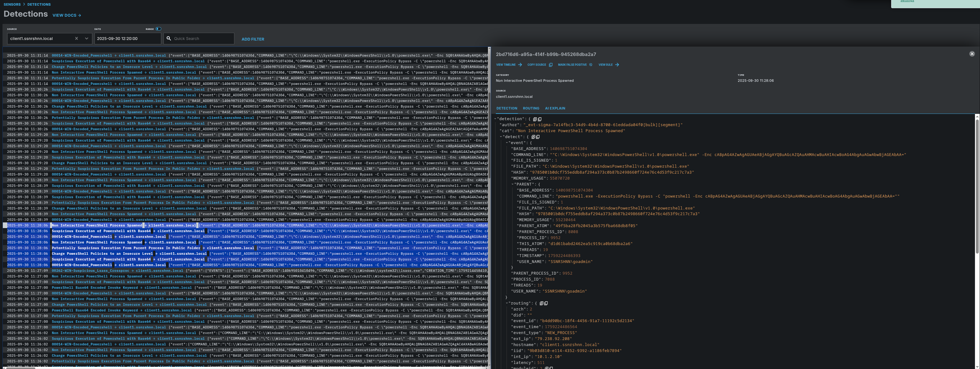Click the View Timeline arrow icon
Screen dimensions: 980x369
[x=520, y=65]
